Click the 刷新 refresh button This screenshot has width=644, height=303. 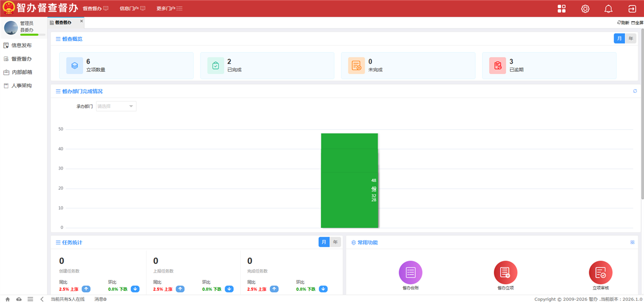pos(623,23)
